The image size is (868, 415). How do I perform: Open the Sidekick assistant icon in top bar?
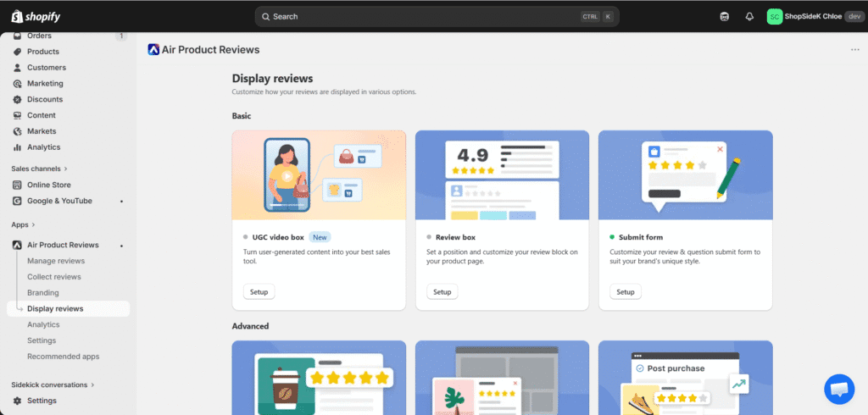tap(724, 17)
